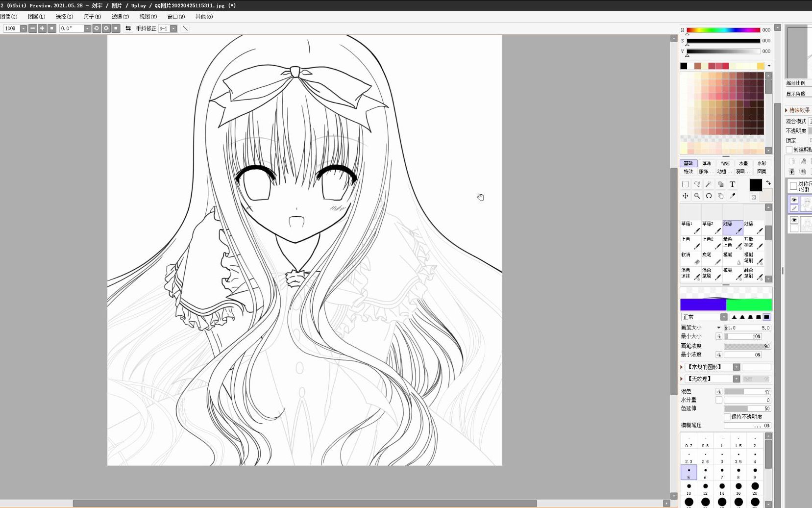The width and height of the screenshot is (812, 508).
Task: Open the rotation angle dropdown
Action: 87,28
